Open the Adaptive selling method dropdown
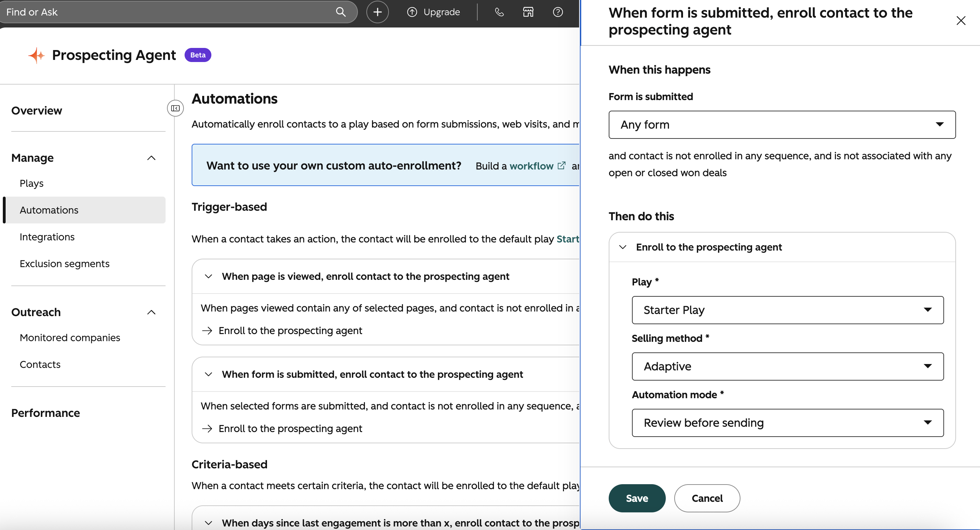This screenshot has width=980, height=530. coord(788,366)
